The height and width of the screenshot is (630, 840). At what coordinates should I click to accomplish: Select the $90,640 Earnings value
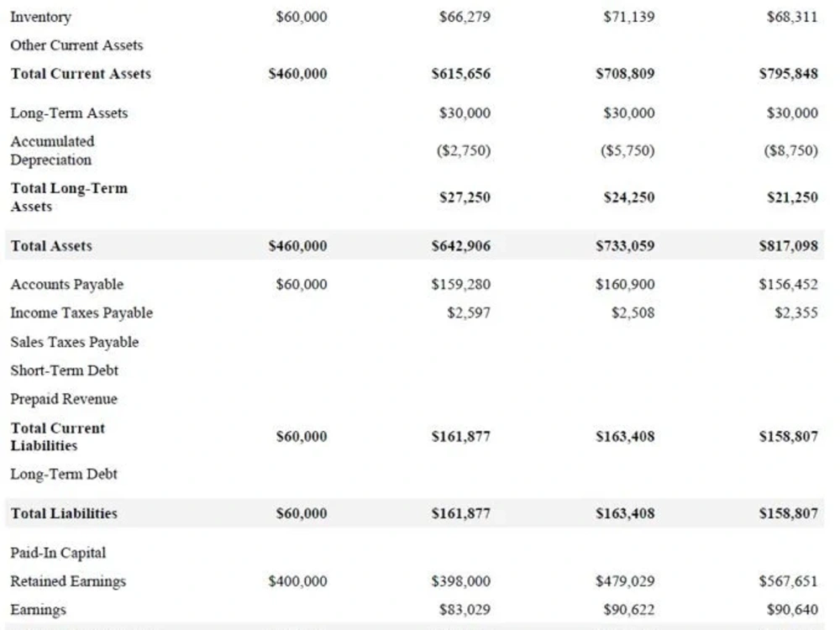point(792,610)
